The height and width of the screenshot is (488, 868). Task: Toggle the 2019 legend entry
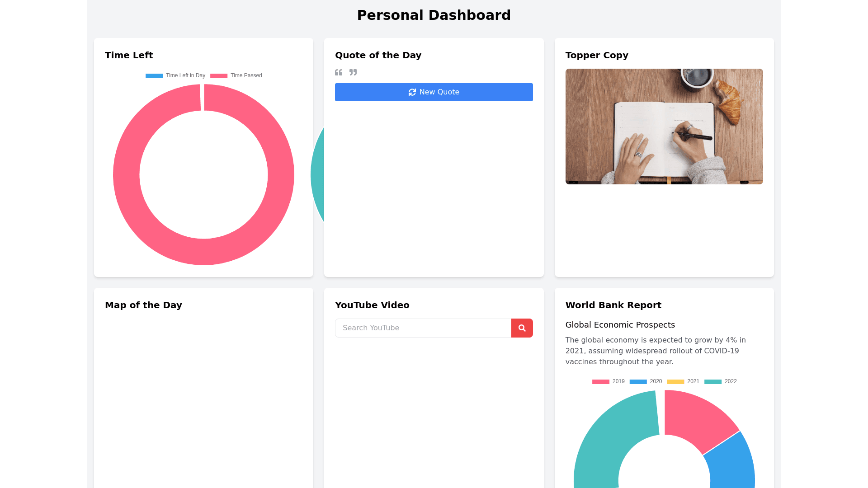[x=618, y=381]
